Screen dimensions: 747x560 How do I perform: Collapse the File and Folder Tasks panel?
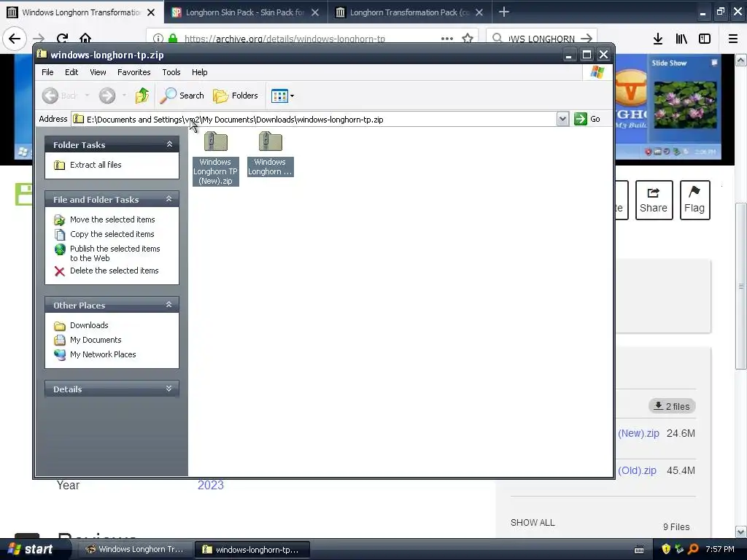point(169,199)
